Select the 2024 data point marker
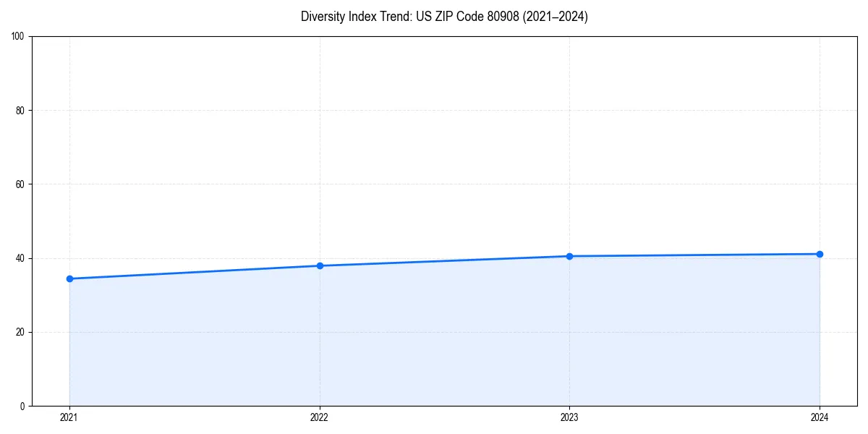868x434 pixels. 820,254
